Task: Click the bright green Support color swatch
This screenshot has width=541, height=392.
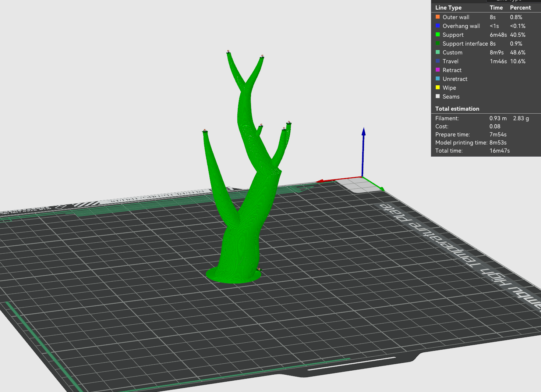Action: click(x=438, y=34)
